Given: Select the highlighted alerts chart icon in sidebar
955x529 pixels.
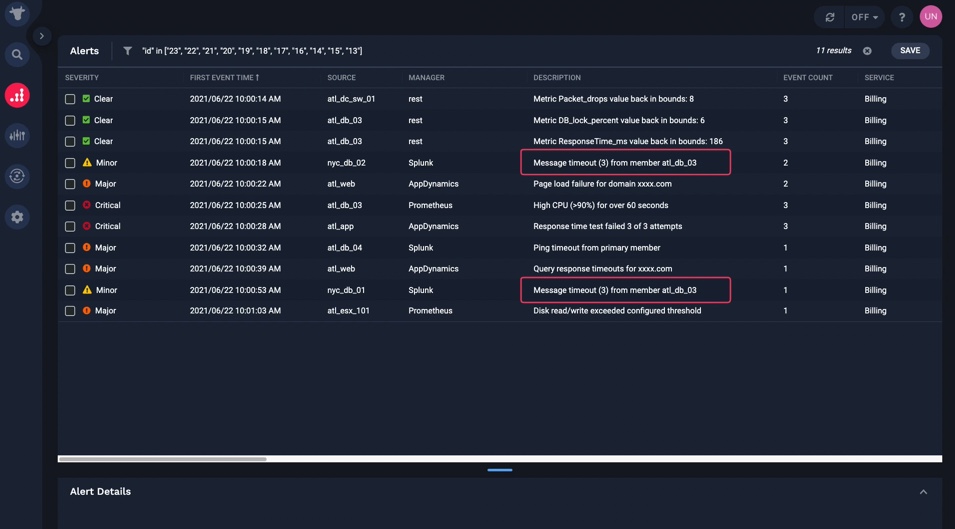Looking at the screenshot, I should 17,95.
